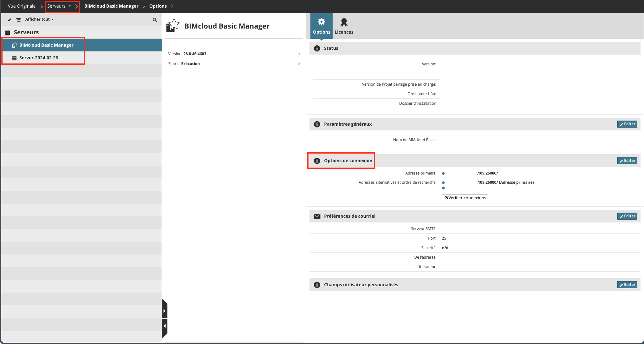Screen dimensions: 644x344
Task: Click the server icon of Server-2024-02-28 row
Action: 14,58
